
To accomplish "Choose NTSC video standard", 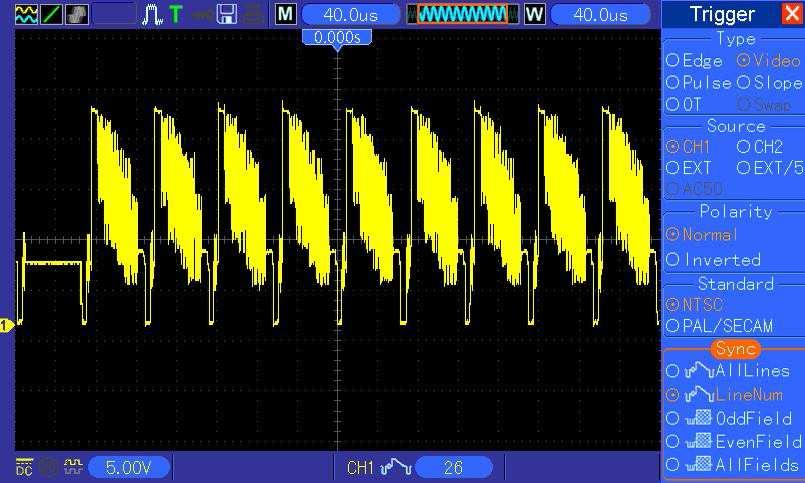I will click(695, 304).
